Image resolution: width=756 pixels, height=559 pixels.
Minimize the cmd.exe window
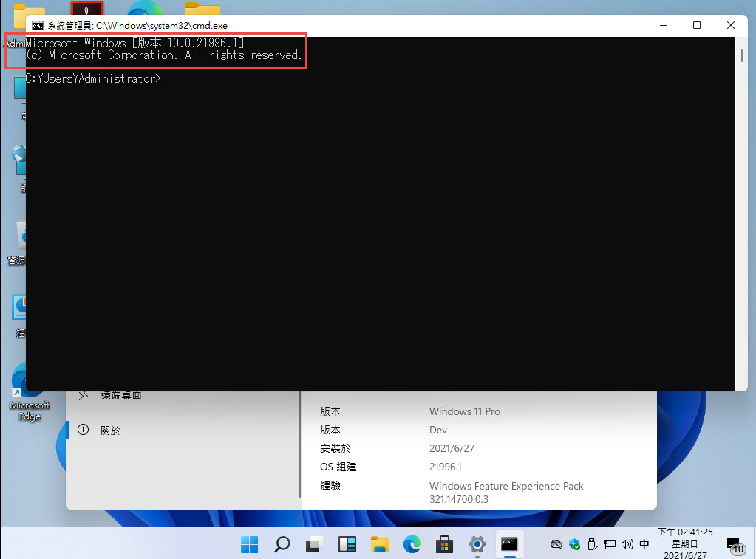coord(664,25)
